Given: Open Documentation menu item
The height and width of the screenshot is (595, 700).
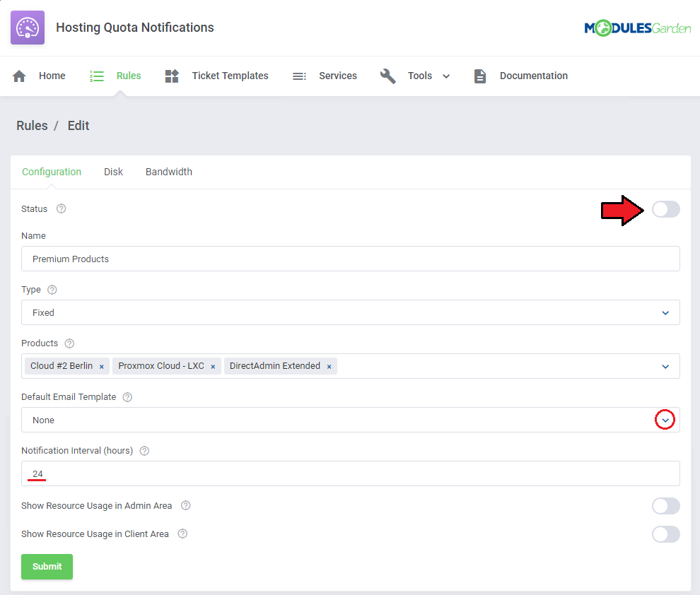Looking at the screenshot, I should 533,76.
